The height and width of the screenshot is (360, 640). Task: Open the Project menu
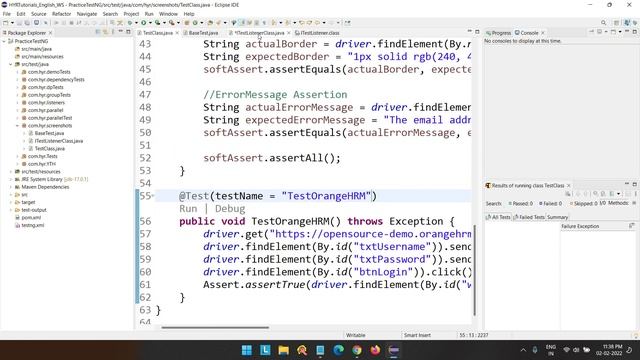tap(131, 14)
